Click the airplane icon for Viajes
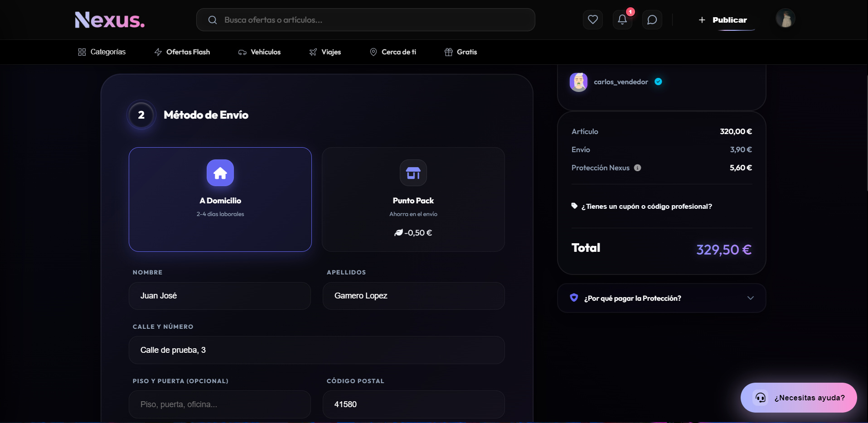The height and width of the screenshot is (423, 868). coord(313,52)
